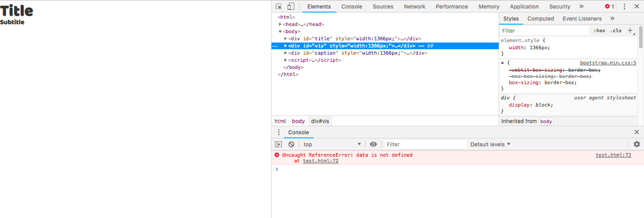Open Console settings gear icon
This screenshot has width=644, height=218.
(x=637, y=144)
